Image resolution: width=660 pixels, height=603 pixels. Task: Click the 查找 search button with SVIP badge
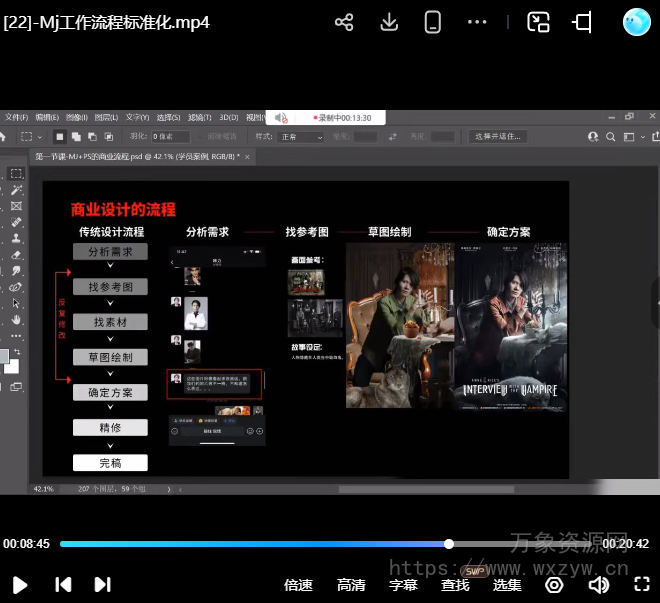[x=455, y=585]
